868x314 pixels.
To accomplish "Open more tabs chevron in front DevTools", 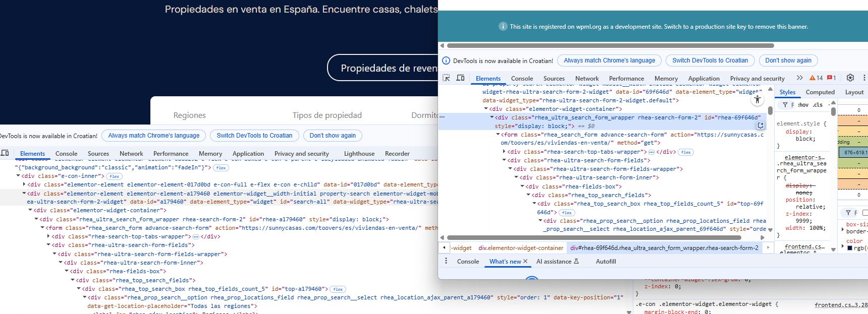I will tap(799, 78).
